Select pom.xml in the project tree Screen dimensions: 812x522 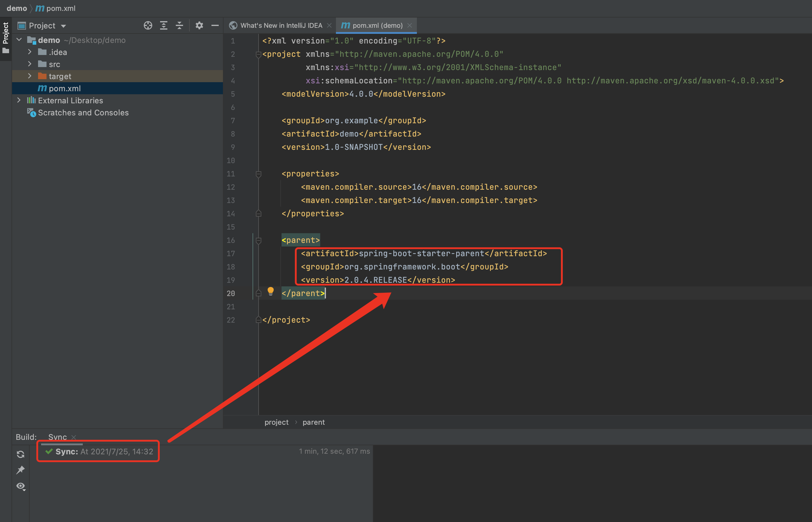(64, 89)
